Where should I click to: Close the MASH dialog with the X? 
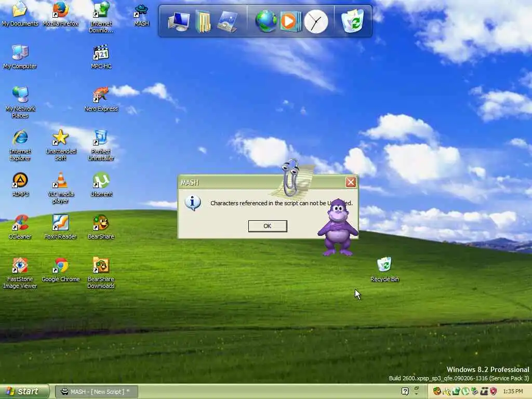(x=351, y=182)
